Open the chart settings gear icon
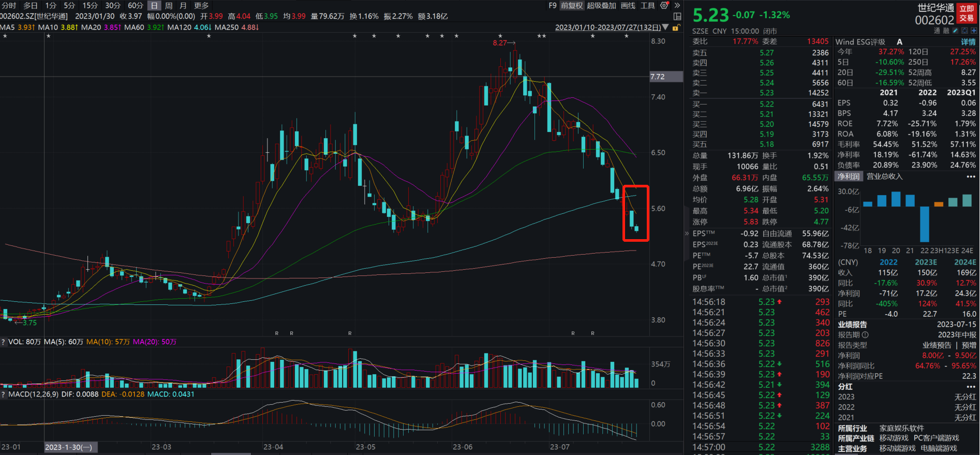The height and width of the screenshot is (455, 980). coord(664,6)
